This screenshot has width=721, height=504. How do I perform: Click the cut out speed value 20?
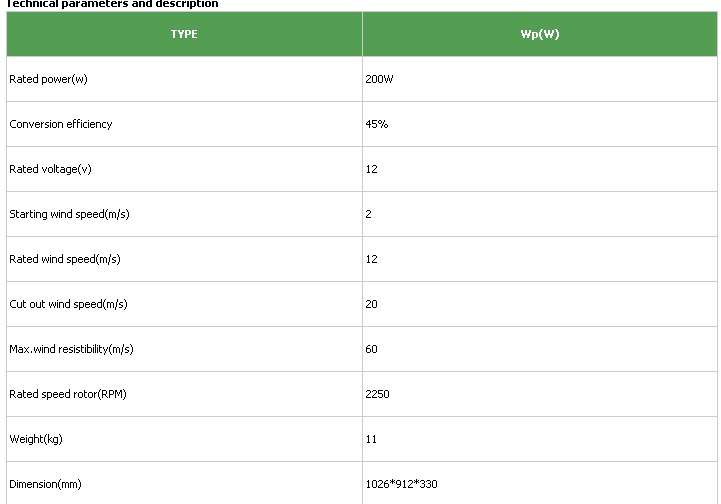pyautogui.click(x=372, y=304)
